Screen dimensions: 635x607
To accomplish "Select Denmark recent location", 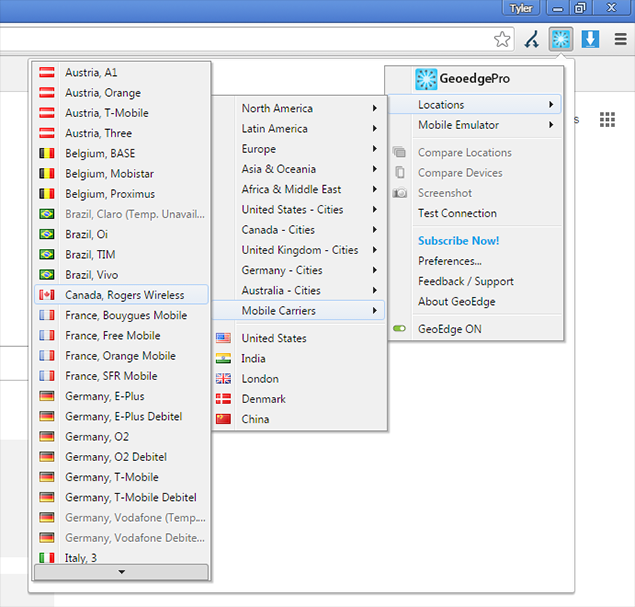I will pos(298,399).
